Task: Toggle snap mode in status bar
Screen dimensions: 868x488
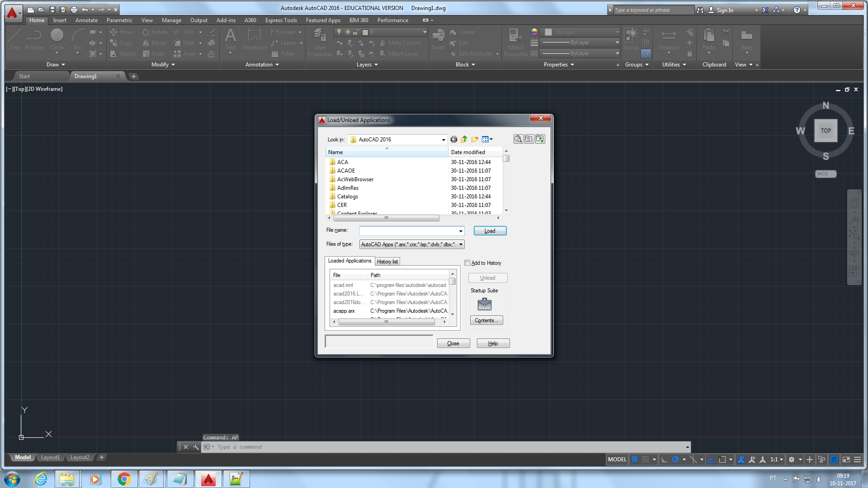Action: coord(646,460)
